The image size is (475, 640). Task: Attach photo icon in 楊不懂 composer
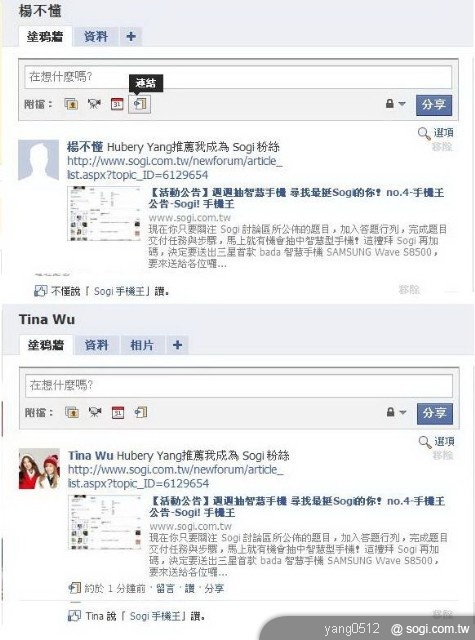[x=71, y=104]
